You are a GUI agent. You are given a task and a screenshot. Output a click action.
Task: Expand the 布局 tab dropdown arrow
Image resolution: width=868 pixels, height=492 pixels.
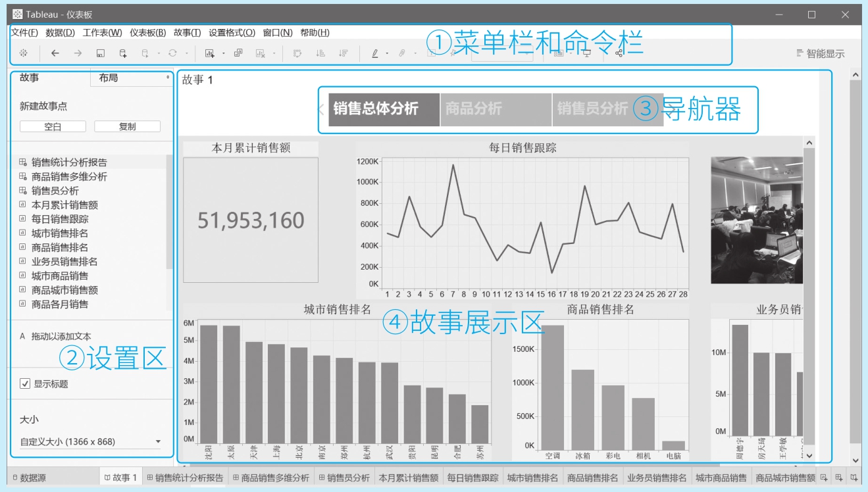pos(168,78)
